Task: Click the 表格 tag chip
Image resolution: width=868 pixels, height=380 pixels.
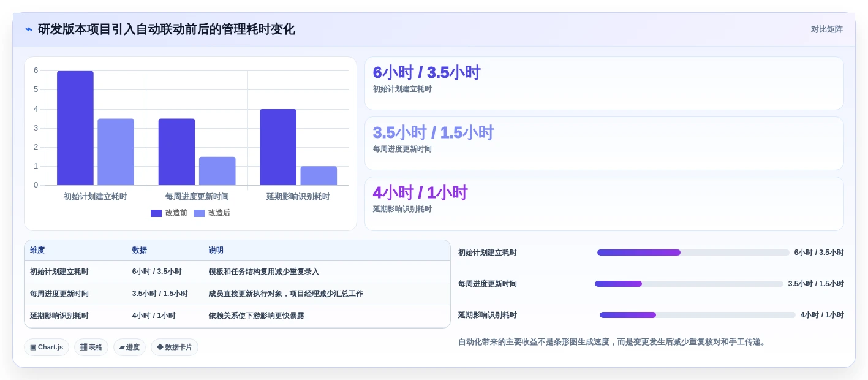Action: [x=91, y=347]
